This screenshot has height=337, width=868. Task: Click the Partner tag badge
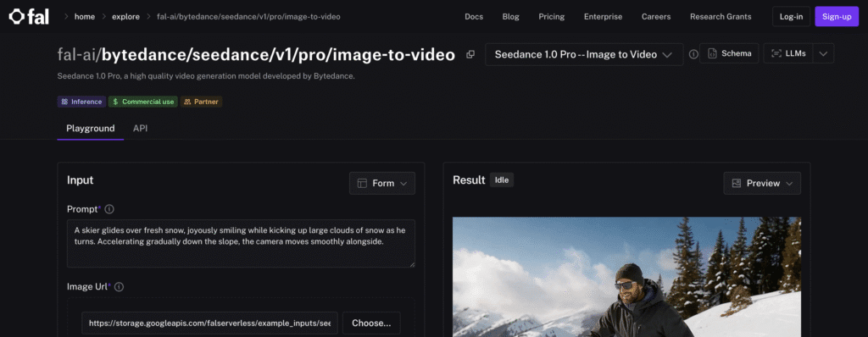coord(202,102)
